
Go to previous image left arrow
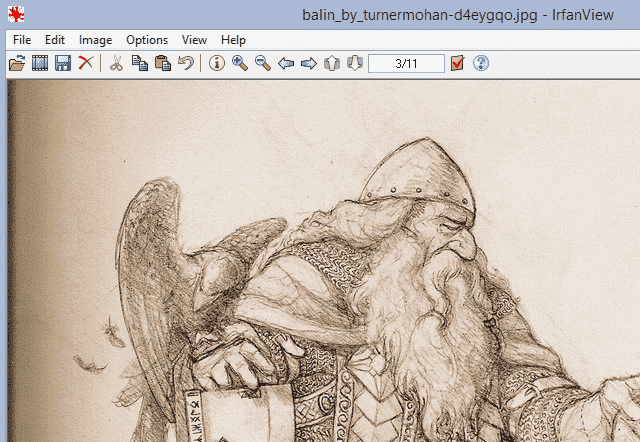point(286,63)
